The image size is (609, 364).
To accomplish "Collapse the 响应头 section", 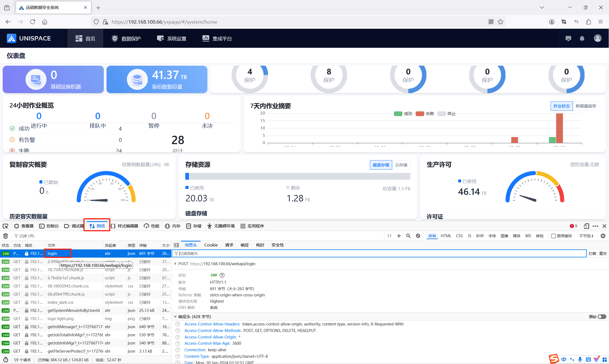I will [175, 317].
